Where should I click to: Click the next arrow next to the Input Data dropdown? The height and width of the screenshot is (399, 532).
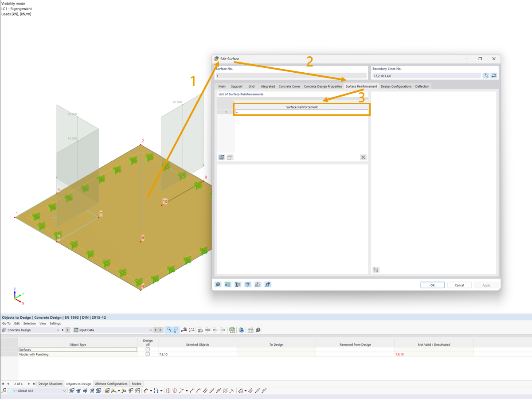pos(160,330)
